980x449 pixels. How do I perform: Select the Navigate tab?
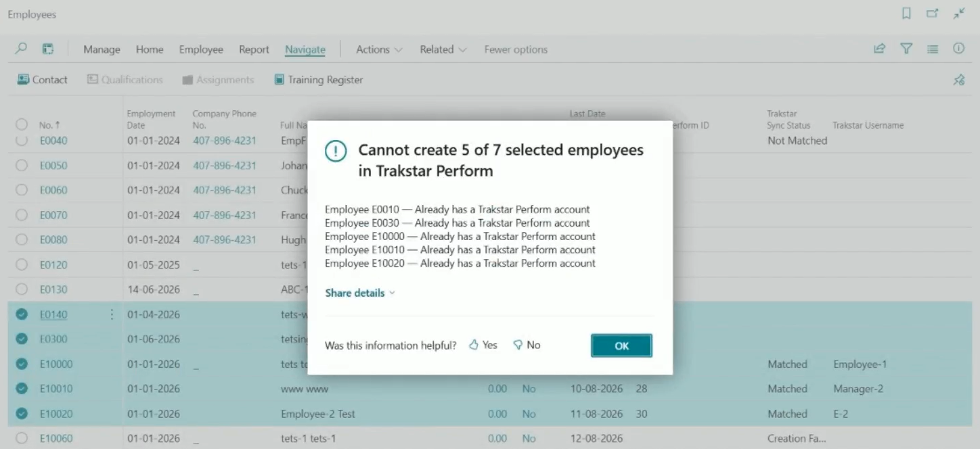click(x=305, y=49)
